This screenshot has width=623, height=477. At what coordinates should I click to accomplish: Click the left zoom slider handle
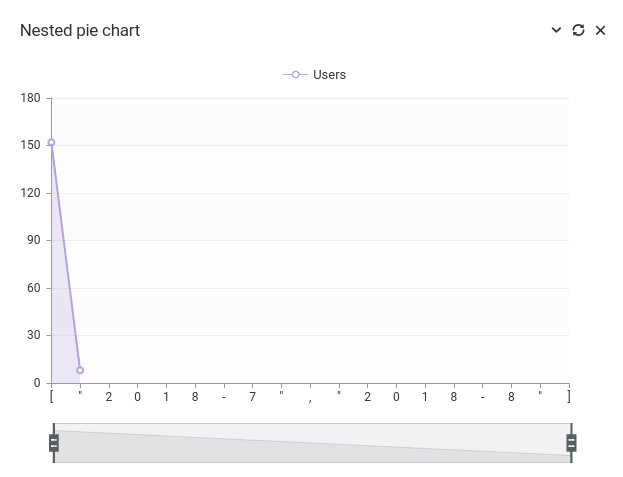click(x=54, y=443)
